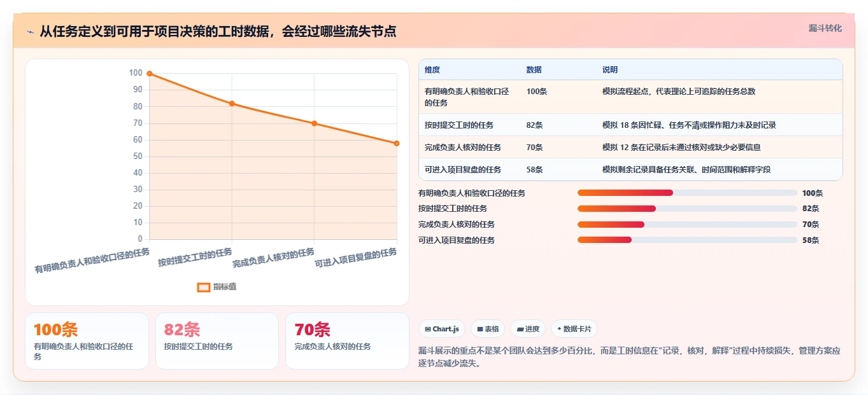The image size is (868, 395).
Task: Click the 100条 table cell
Action: pos(537,92)
